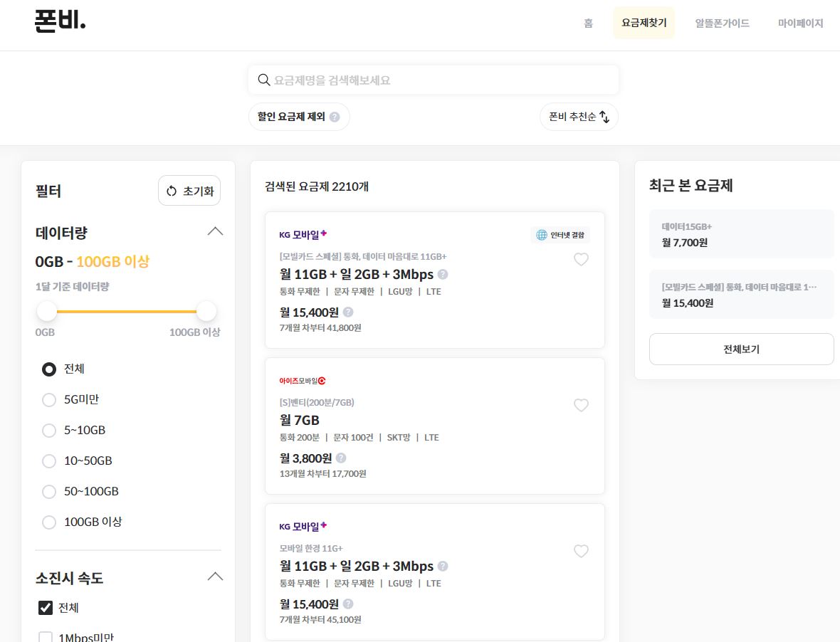Click the 0GB - 100GB 이상 range text
Screen dimensions: 840x642
92,261
